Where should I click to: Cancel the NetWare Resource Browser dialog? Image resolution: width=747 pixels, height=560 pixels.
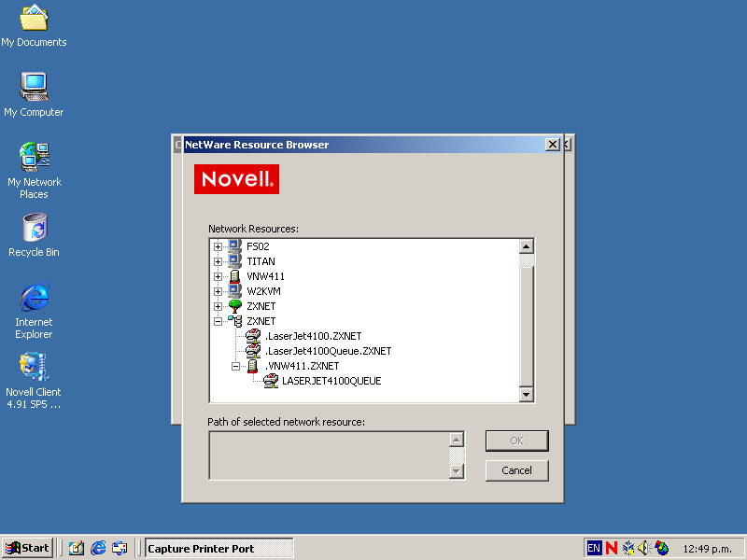517,470
